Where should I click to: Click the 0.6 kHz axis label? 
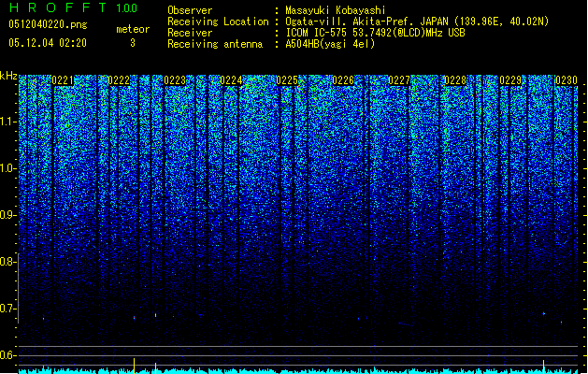8,355
